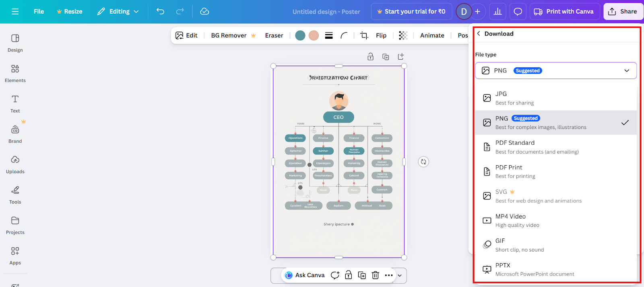Edit the Untitled design - Poster title
Screen dimensions: 644x287
point(326,12)
